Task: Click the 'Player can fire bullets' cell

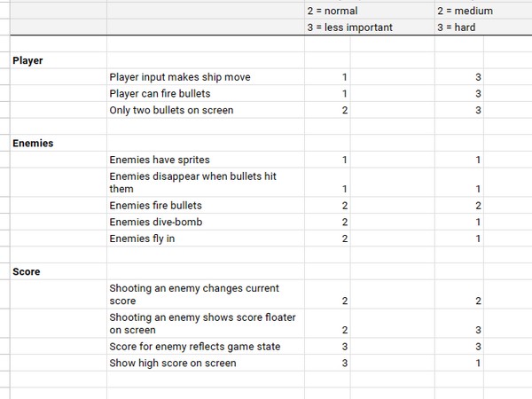Action: (x=206, y=94)
